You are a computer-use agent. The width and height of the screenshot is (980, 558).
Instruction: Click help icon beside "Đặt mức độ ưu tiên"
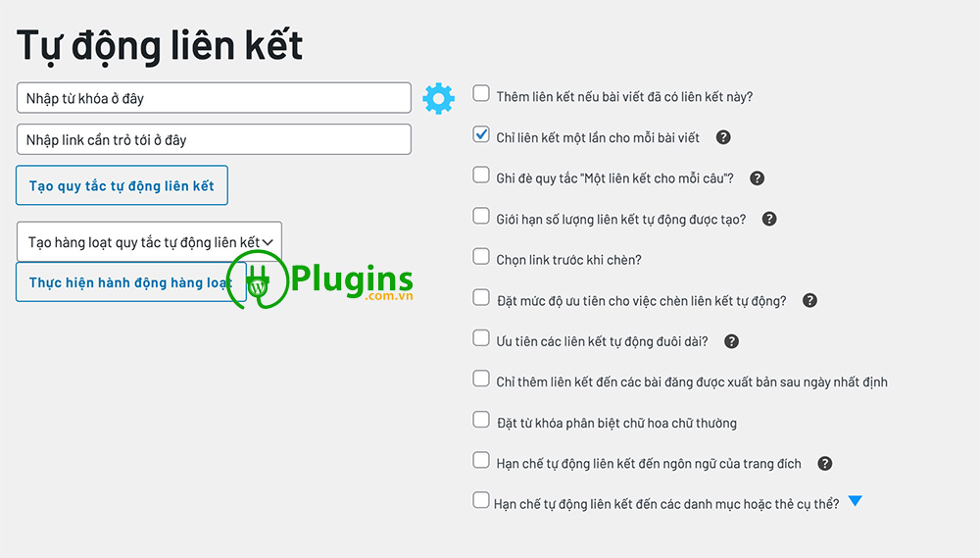(x=809, y=301)
